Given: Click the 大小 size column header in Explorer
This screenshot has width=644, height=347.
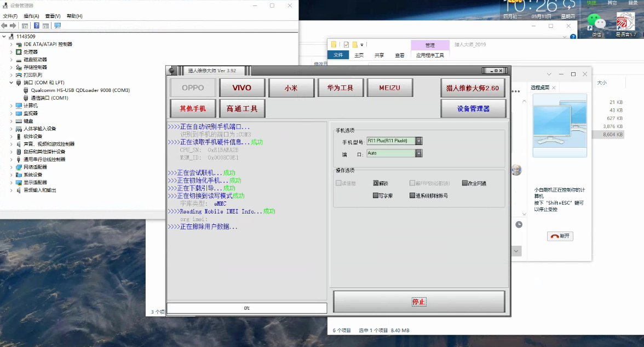Looking at the screenshot, I should click(602, 83).
